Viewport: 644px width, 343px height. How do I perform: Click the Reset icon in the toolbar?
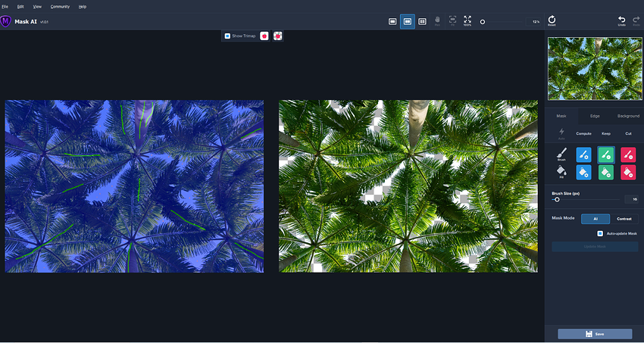tap(552, 20)
